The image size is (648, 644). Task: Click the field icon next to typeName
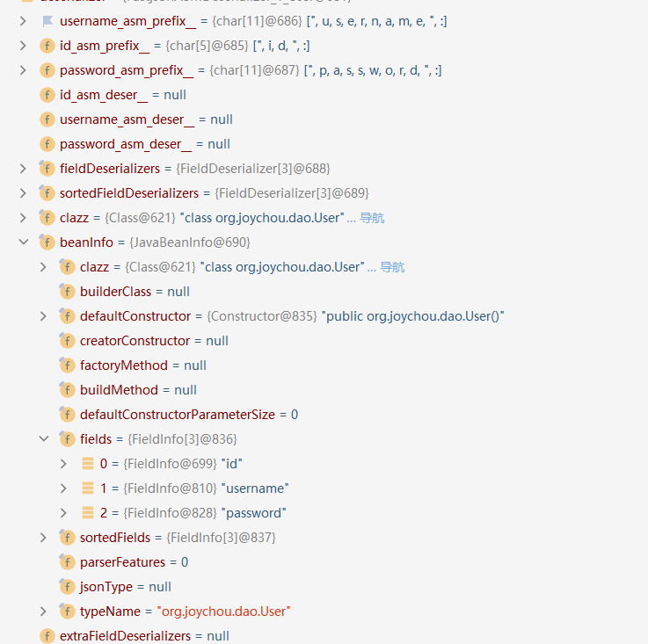(x=67, y=611)
